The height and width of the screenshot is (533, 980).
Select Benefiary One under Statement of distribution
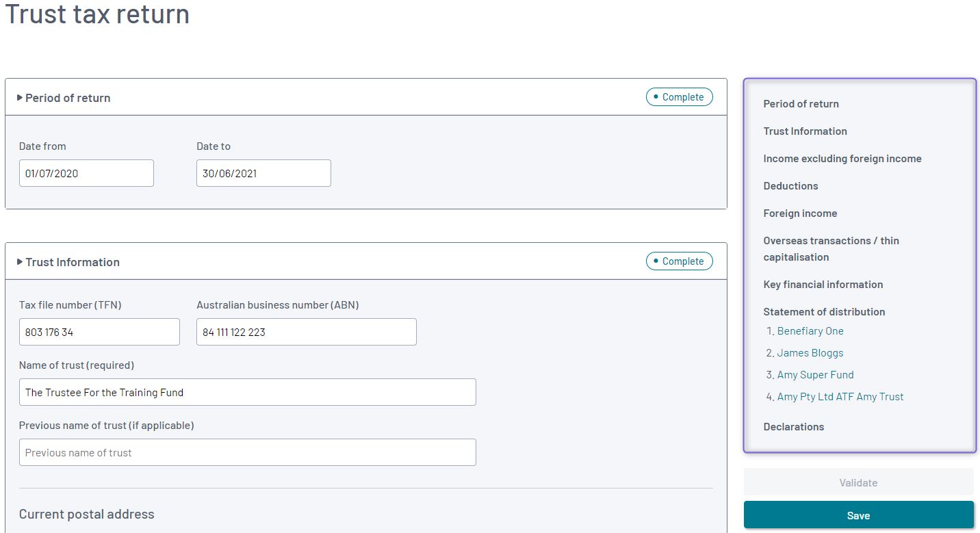click(810, 330)
